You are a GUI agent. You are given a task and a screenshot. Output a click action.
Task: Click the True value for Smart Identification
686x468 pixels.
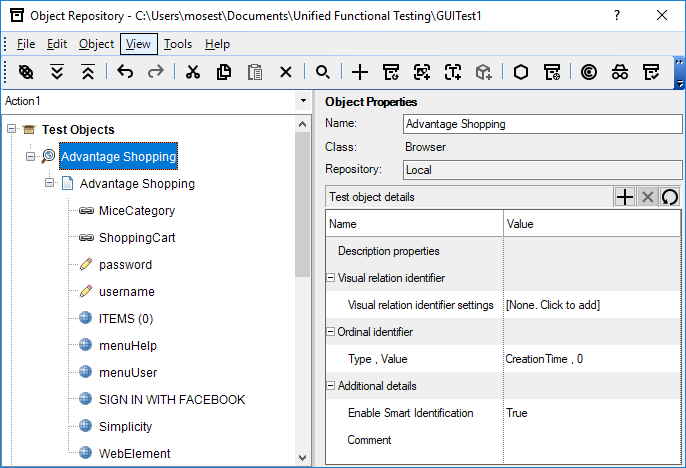(517, 413)
